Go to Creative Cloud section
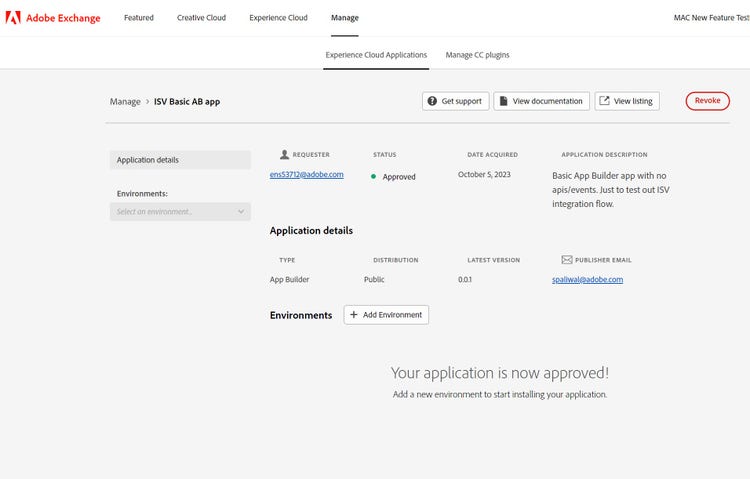 [x=201, y=18]
